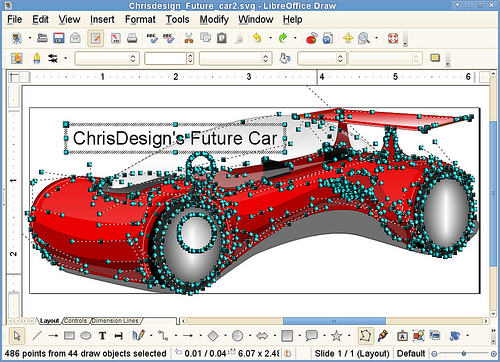
Task: Open the Zoom tool dropdown arrow
Action: [376, 38]
